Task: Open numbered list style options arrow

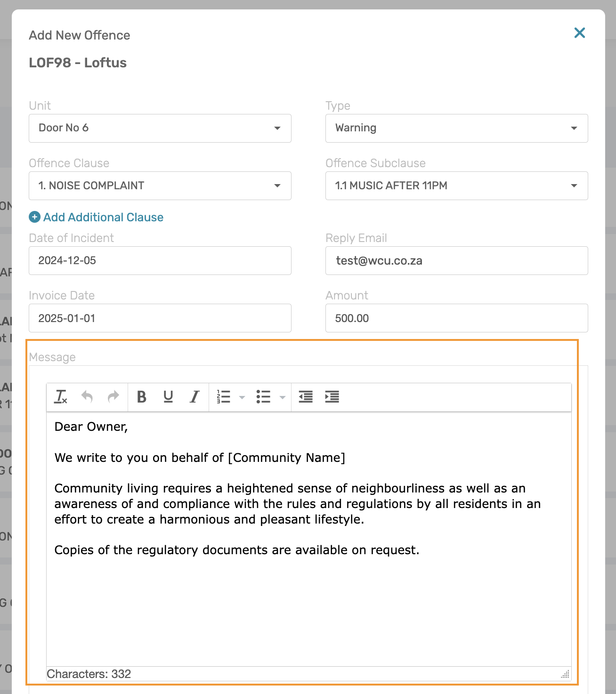Action: [242, 397]
